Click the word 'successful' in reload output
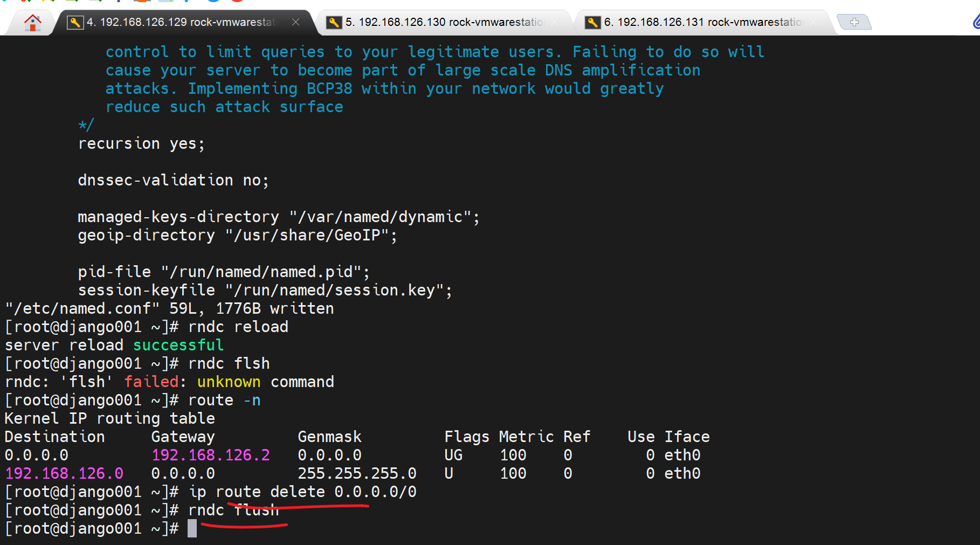980x545 pixels. (x=178, y=345)
